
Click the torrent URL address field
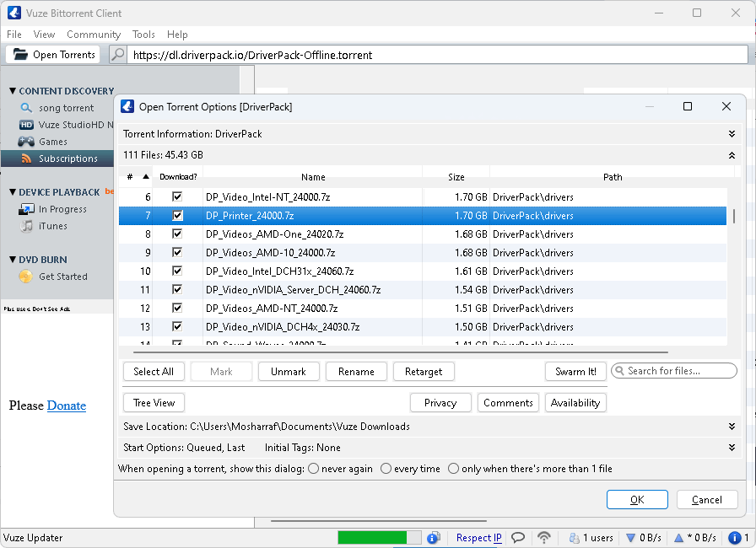pos(438,55)
